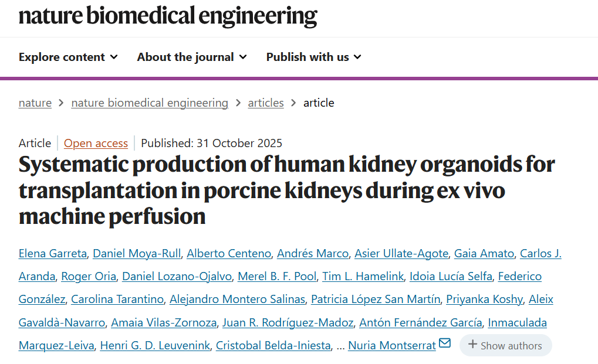View author Gaia Amato
598x364 pixels.
tap(484, 253)
